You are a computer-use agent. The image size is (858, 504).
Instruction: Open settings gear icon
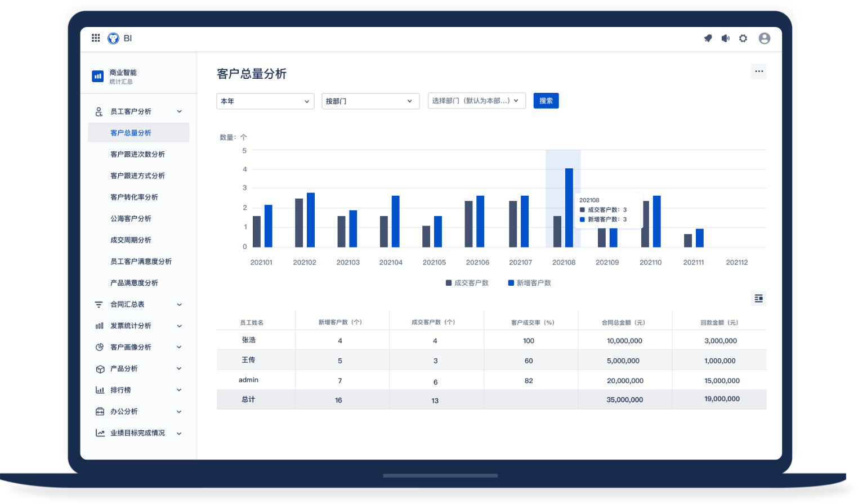tap(743, 38)
